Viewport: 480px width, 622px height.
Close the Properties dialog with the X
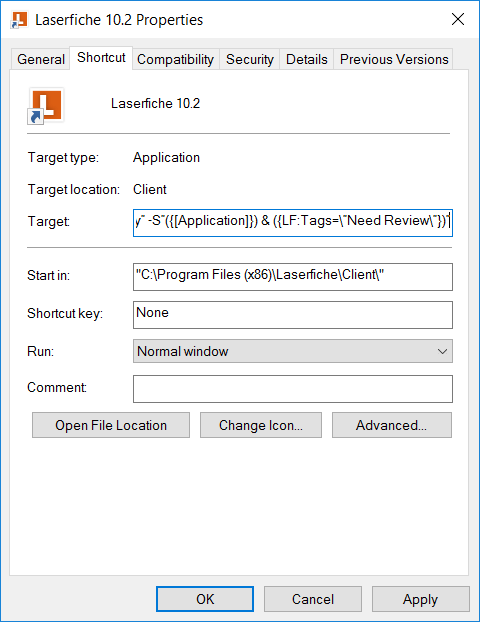[458, 19]
